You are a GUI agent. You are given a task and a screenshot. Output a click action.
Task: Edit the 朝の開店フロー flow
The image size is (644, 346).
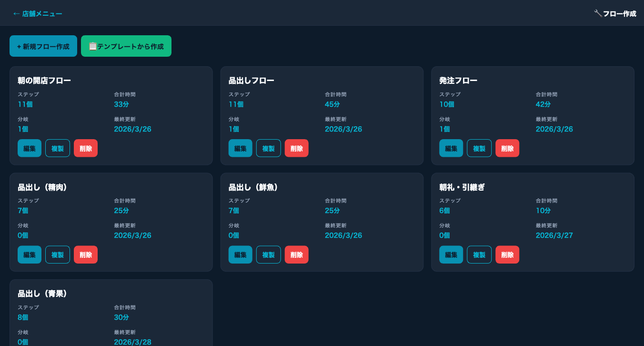(x=30, y=148)
